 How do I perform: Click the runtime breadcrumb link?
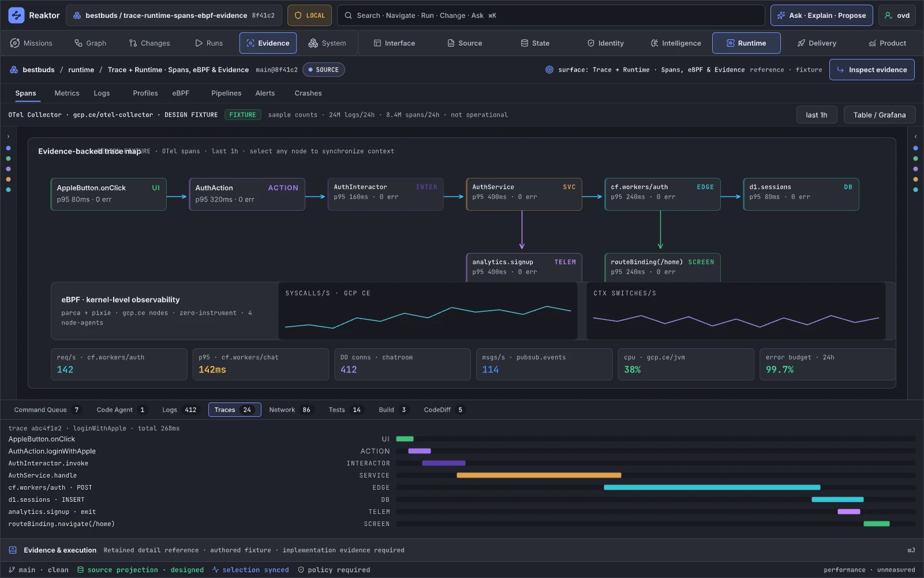(x=81, y=70)
